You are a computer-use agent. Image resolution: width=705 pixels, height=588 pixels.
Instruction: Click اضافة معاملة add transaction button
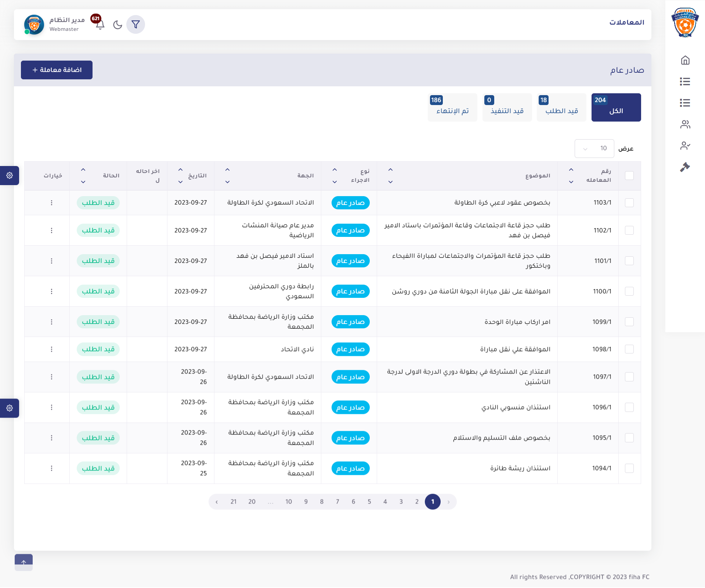point(57,70)
